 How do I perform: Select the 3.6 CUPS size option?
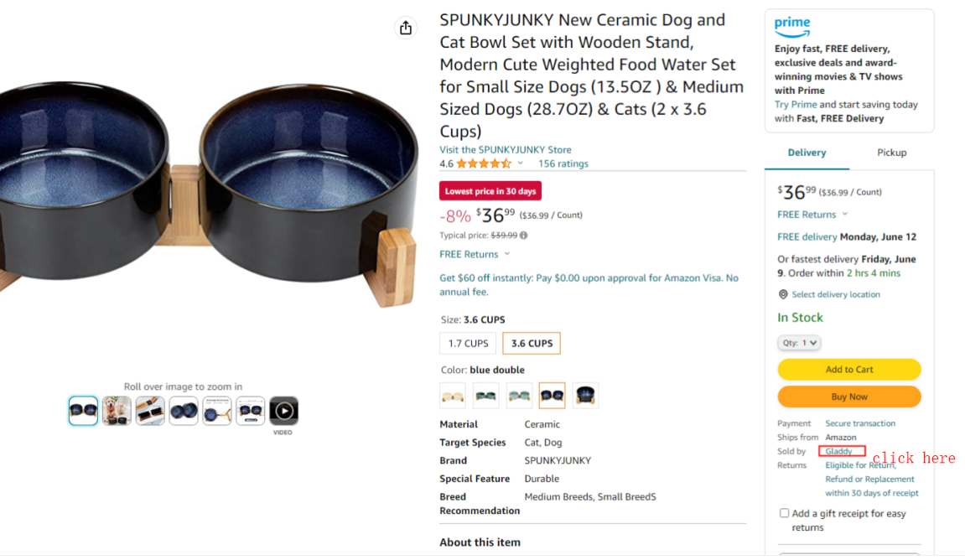pos(532,343)
